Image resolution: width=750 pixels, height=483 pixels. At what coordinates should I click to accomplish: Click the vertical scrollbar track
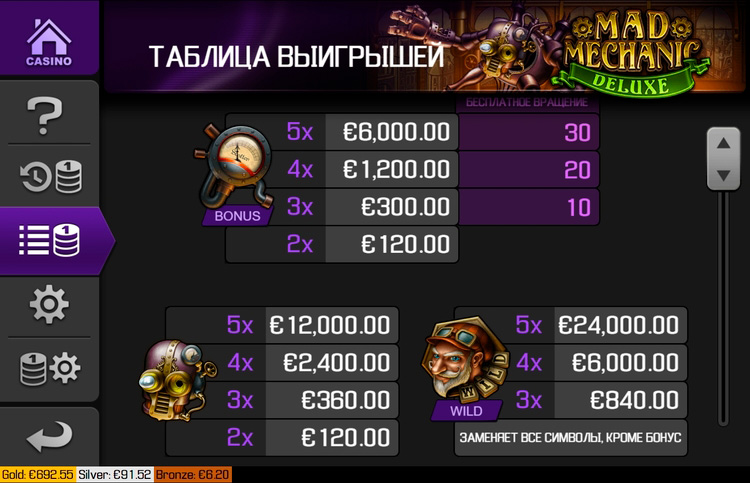pyautogui.click(x=723, y=306)
